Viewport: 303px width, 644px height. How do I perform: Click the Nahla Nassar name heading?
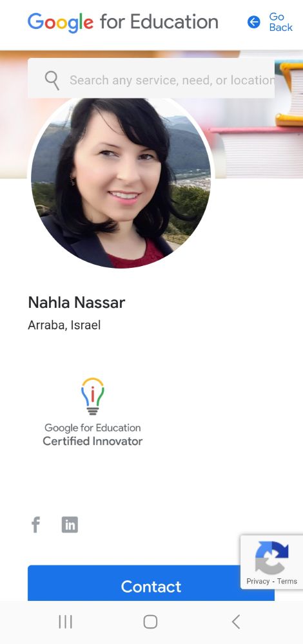(77, 303)
